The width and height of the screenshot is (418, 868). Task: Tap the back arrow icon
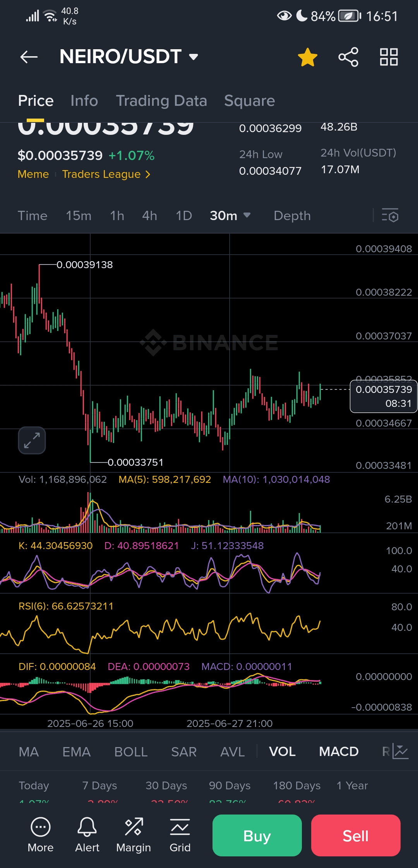pos(29,57)
